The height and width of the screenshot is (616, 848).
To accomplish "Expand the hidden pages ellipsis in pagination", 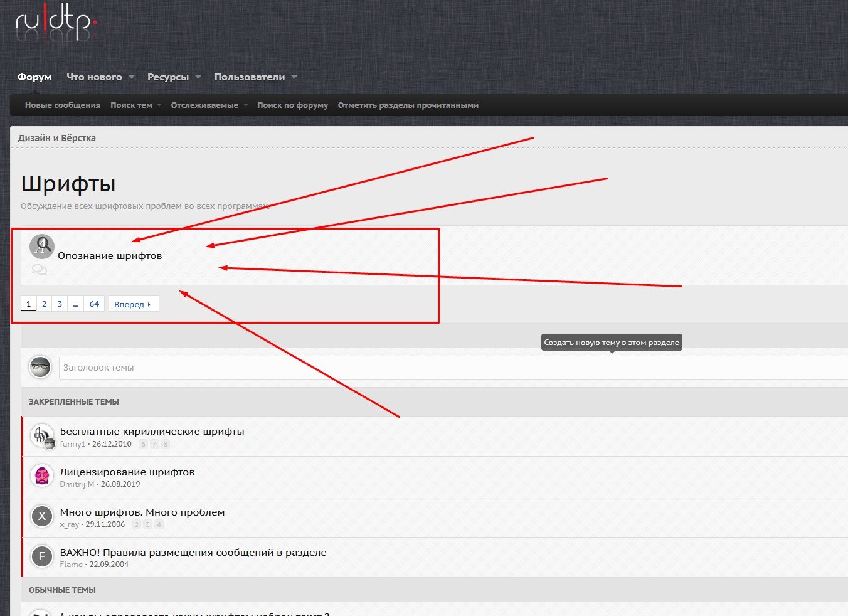I will click(75, 304).
